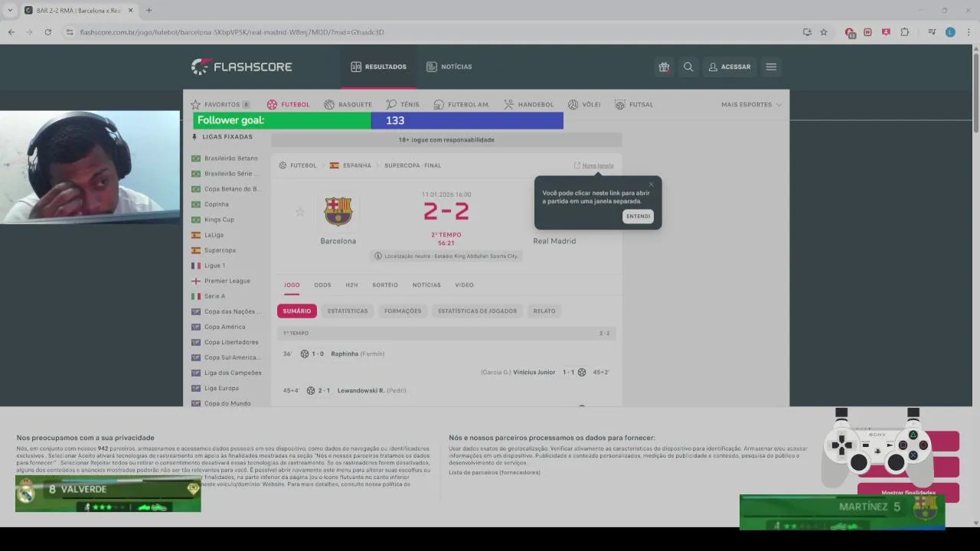Select Futsal sport
Screen dimensions: 980x551
pos(634,104)
